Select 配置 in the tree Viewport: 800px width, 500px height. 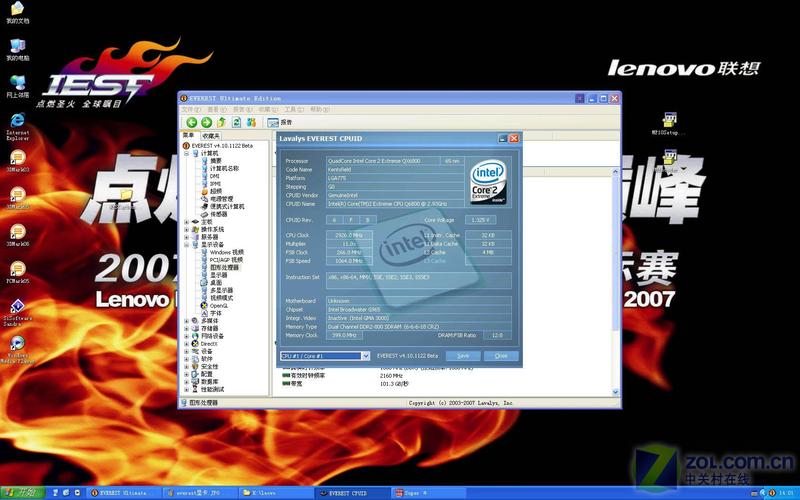coord(207,374)
